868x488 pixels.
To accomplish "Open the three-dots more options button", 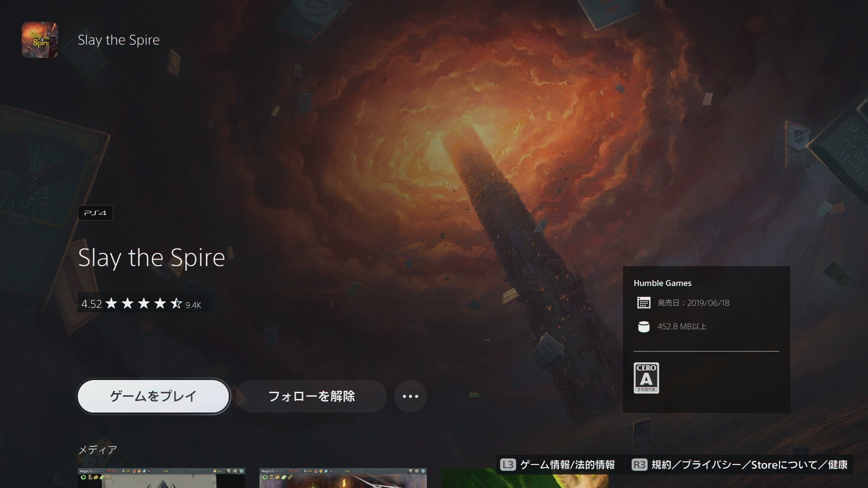I will [x=410, y=396].
